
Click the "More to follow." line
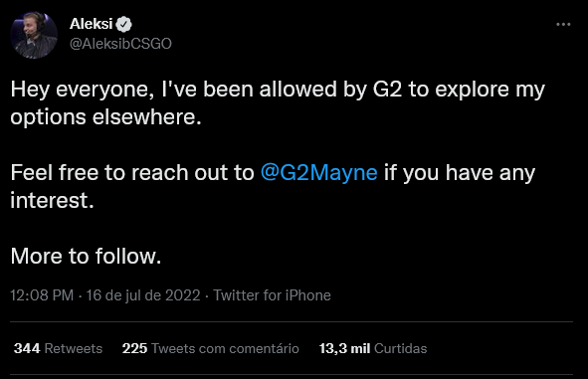86,257
